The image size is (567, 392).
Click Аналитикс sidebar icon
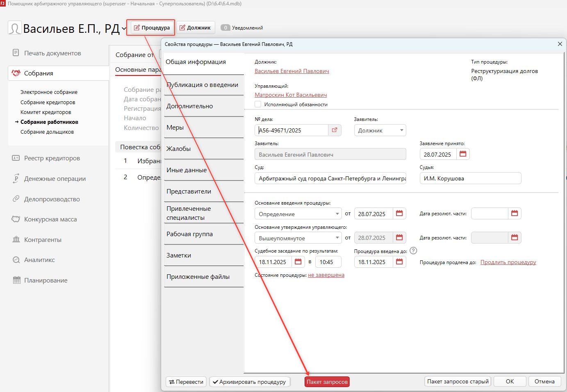(16, 260)
